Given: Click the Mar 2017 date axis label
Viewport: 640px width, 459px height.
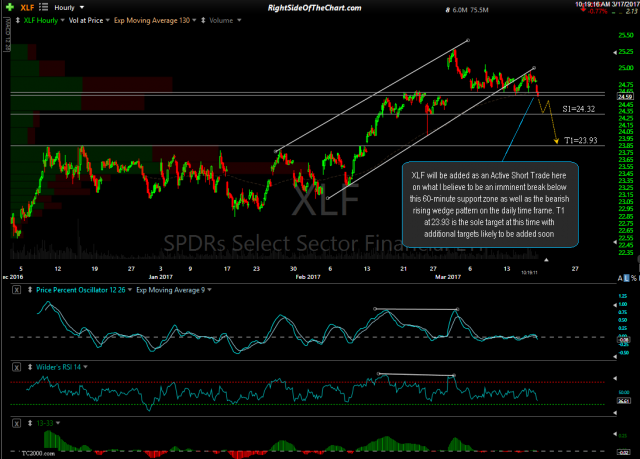Looking at the screenshot, I should pos(448,277).
